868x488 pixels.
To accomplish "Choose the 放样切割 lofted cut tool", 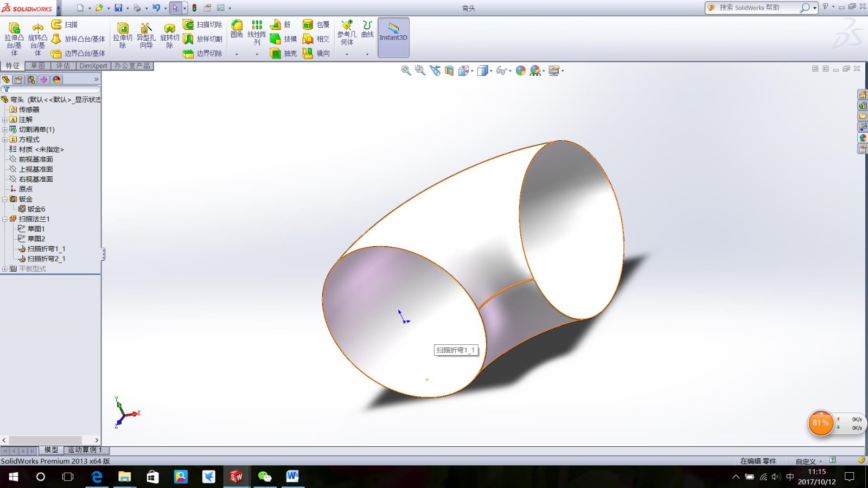I will click(x=203, y=39).
